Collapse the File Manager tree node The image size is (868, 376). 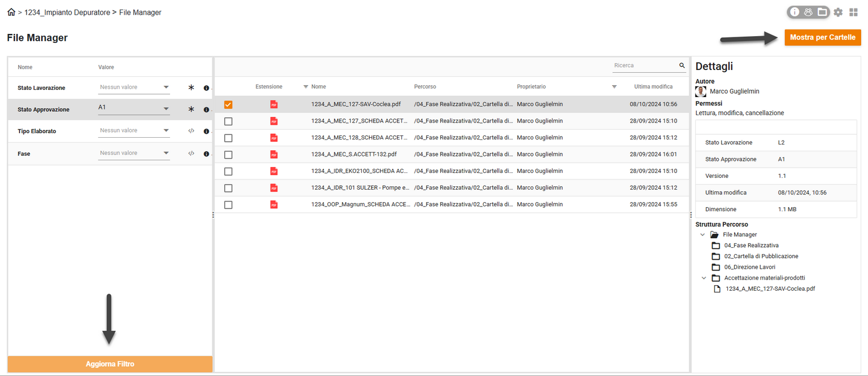pyautogui.click(x=702, y=234)
